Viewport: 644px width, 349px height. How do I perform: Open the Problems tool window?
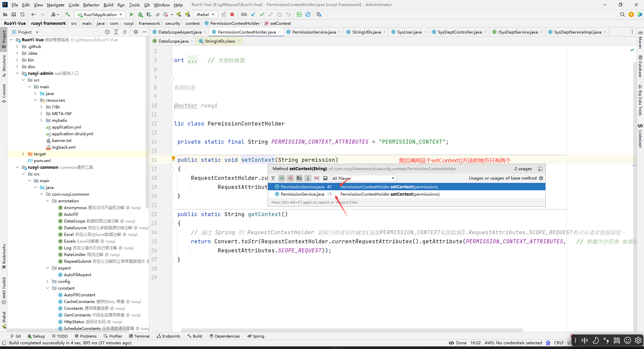click(x=86, y=336)
